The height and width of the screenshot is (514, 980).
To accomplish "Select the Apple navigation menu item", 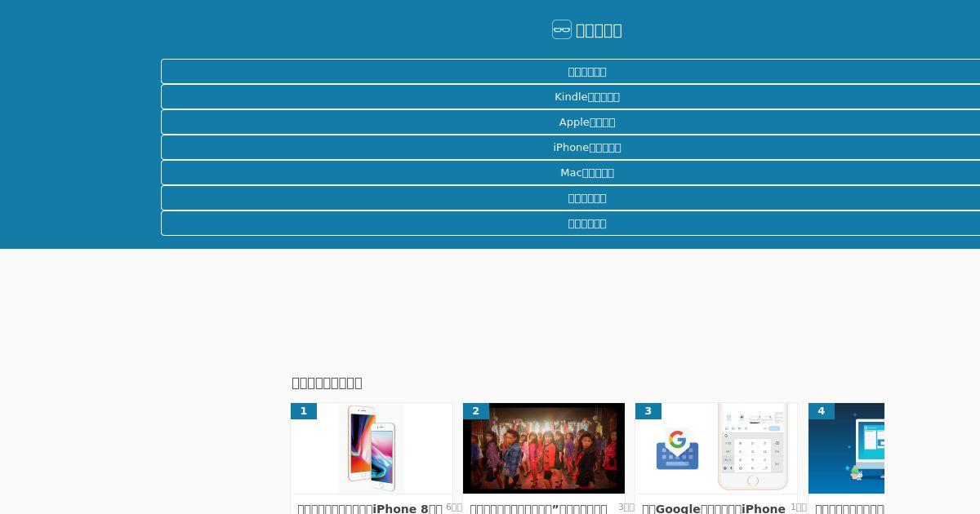I will (x=587, y=122).
